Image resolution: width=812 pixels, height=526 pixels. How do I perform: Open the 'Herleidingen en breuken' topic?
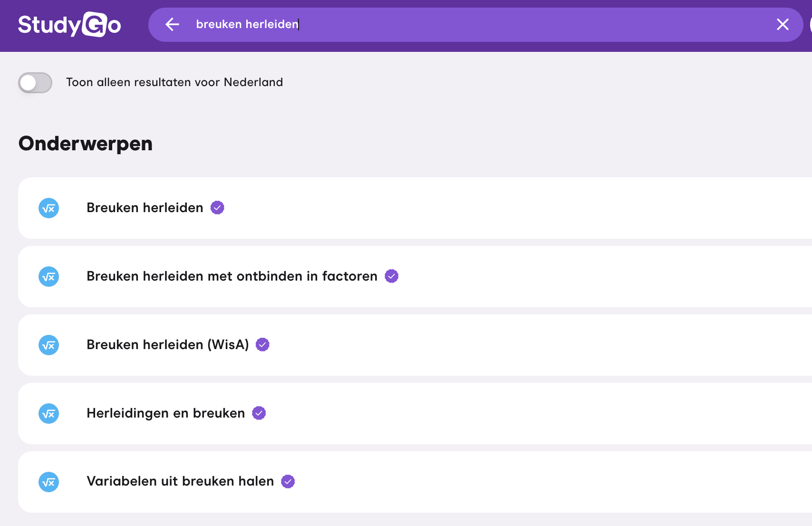pos(415,413)
